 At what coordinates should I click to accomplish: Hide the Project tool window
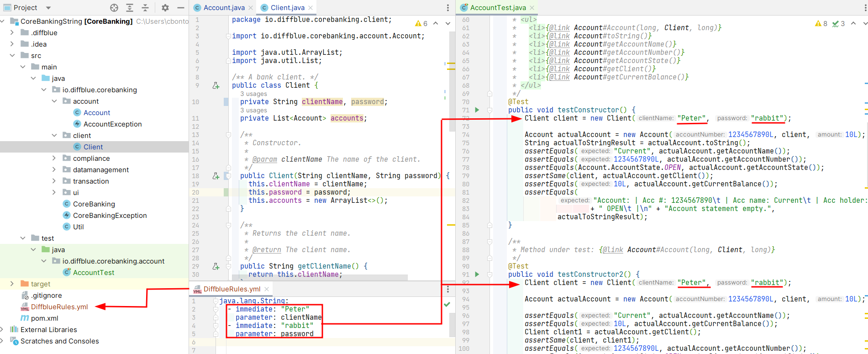181,8
